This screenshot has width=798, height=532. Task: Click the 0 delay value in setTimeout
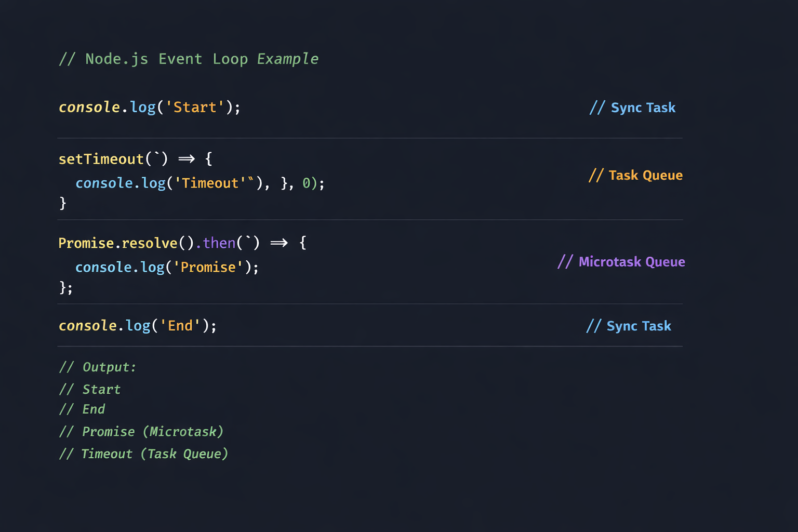pos(307,183)
